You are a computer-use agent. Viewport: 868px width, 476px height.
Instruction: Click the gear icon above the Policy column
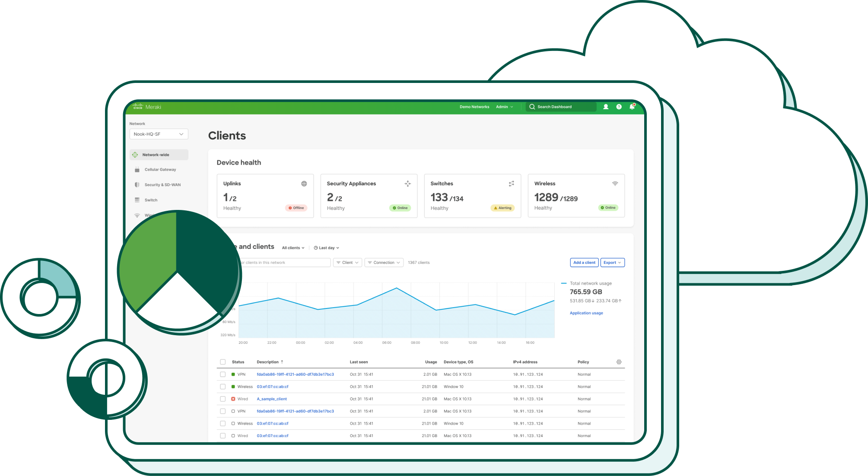coord(619,362)
